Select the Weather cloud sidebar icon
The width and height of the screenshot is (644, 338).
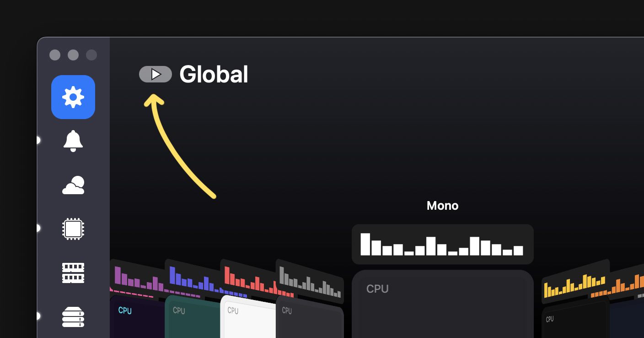point(73,185)
